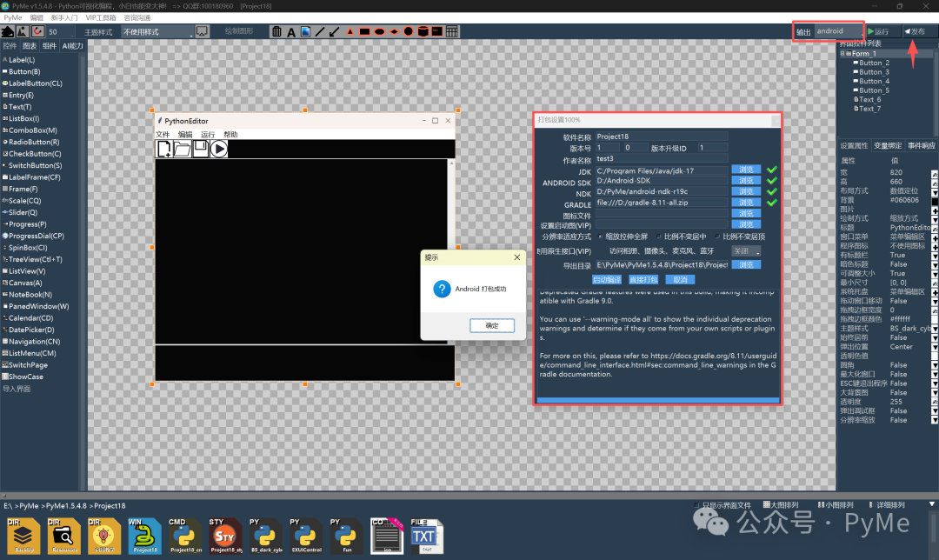Viewport: 939px width, 560px height.
Task: Click the open folder icon in PythonEditor
Action: pos(183,149)
